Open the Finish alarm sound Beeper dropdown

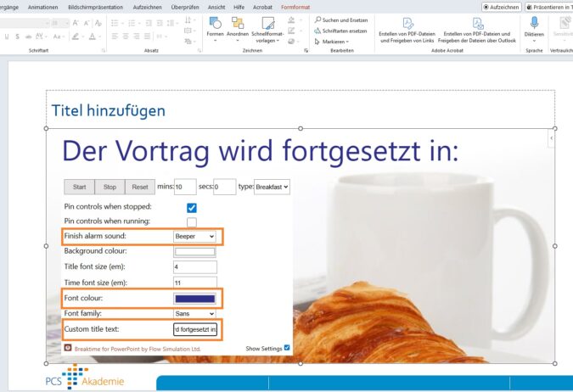point(194,237)
